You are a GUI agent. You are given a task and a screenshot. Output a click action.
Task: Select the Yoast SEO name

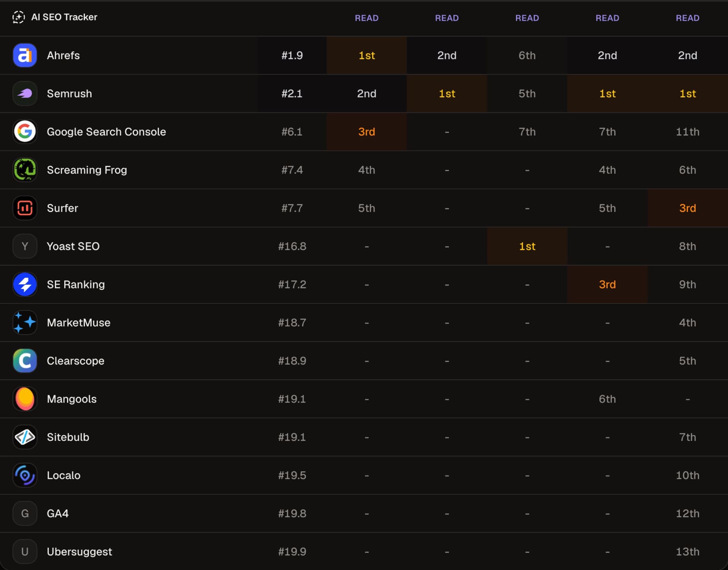(73, 246)
